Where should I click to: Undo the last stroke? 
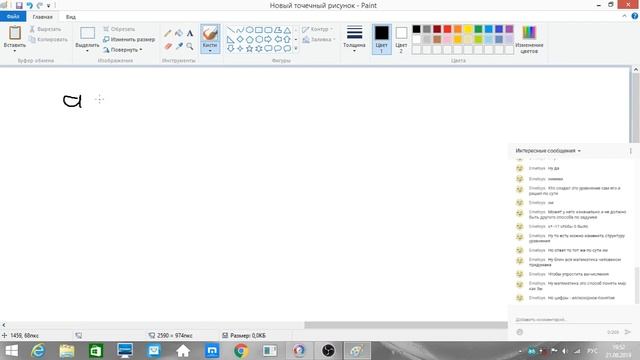tap(29, 5)
